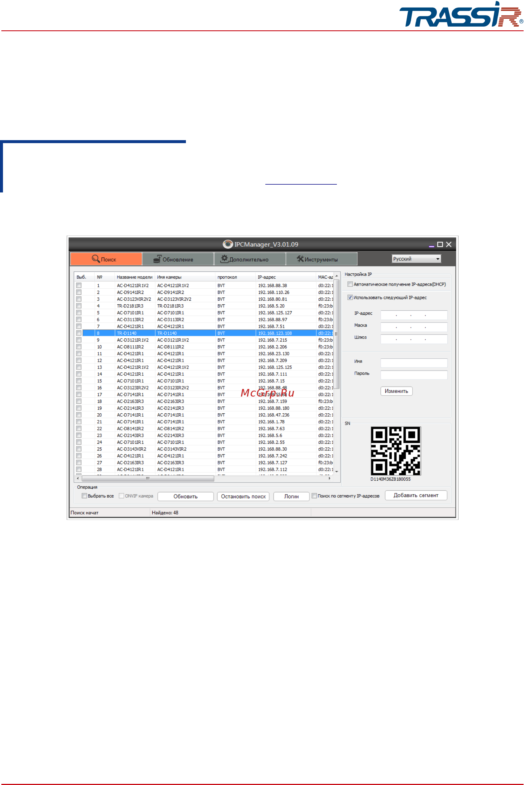This screenshot has height=785, width=532.
Task: Click the Остановить поиск button
Action: click(243, 496)
